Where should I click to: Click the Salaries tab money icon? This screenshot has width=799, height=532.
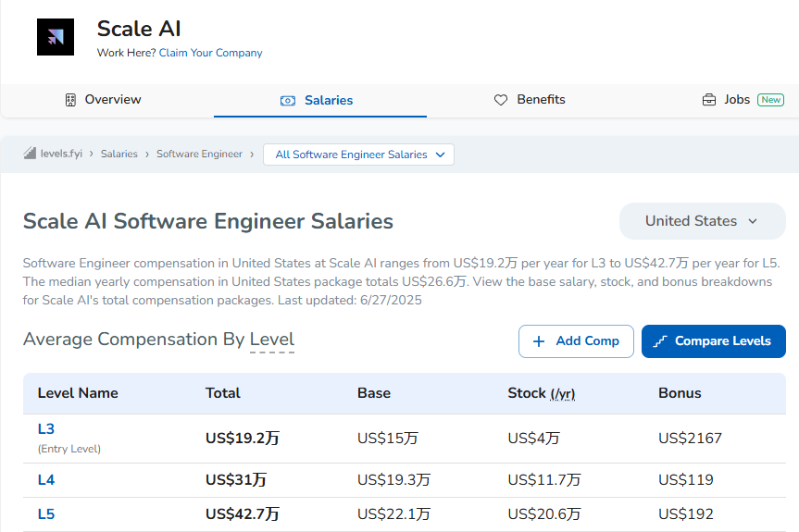(x=287, y=101)
